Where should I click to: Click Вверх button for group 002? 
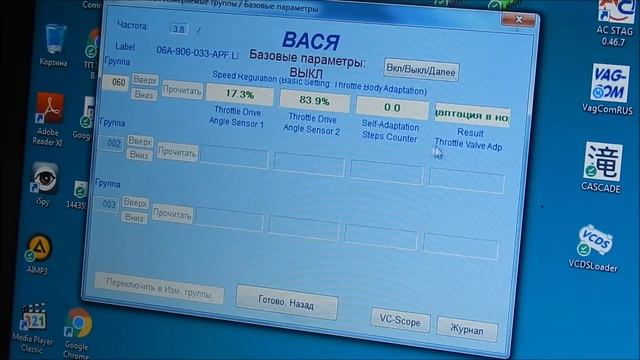point(140,141)
